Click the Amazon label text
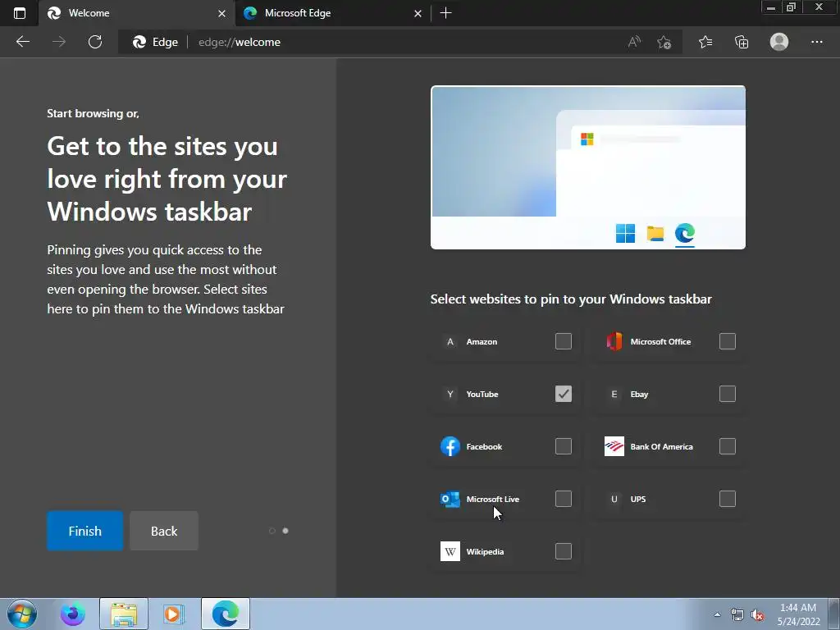Image resolution: width=840 pixels, height=630 pixels. coord(482,341)
